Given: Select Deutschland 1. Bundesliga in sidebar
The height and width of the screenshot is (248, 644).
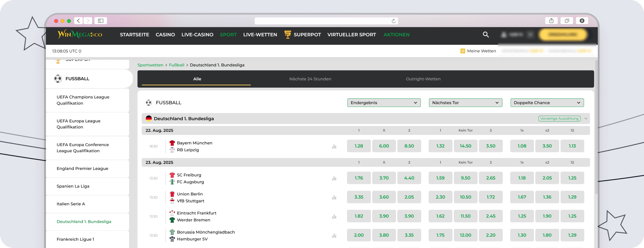Looking at the screenshot, I should tap(87, 222).
